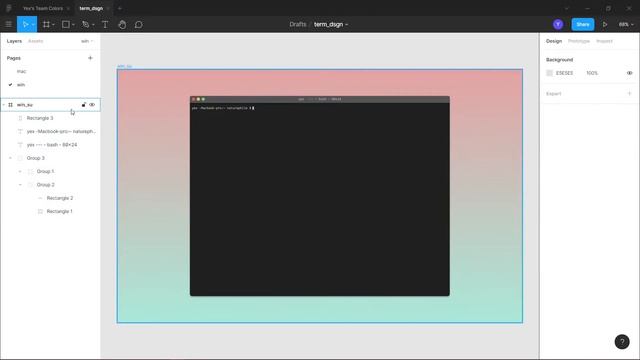Click the terminal window on canvas
640x360 pixels.
[x=320, y=196]
